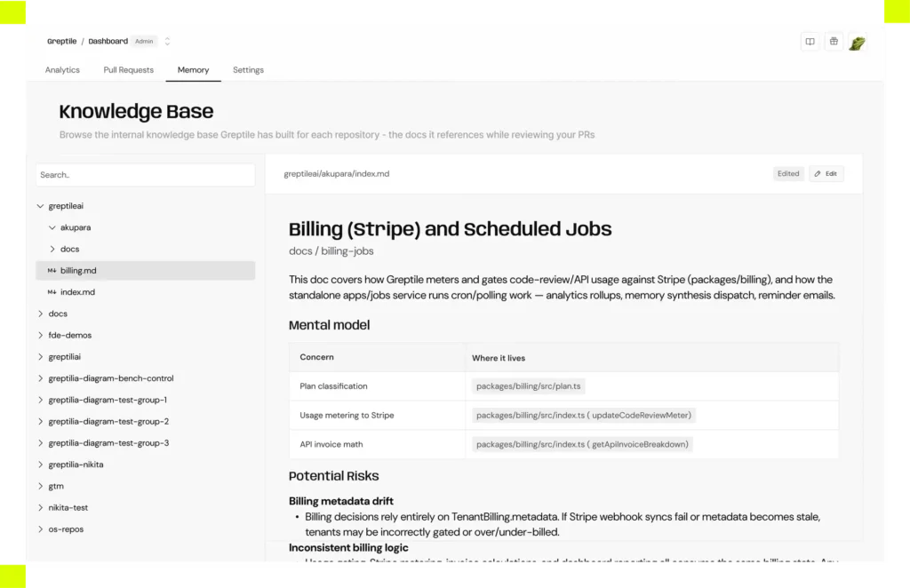Switch to the Analytics tab
Image resolution: width=910 pixels, height=588 pixels.
[63, 69]
